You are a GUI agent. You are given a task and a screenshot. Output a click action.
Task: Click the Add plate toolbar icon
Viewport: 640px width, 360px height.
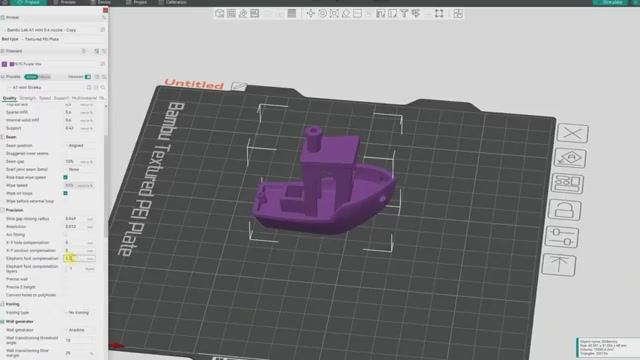[x=231, y=13]
